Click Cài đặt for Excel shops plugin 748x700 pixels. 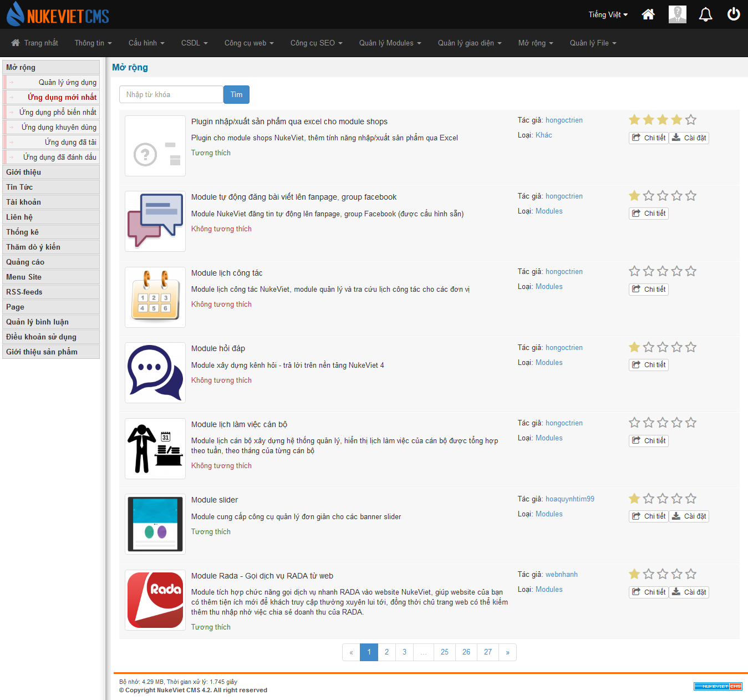(x=689, y=138)
